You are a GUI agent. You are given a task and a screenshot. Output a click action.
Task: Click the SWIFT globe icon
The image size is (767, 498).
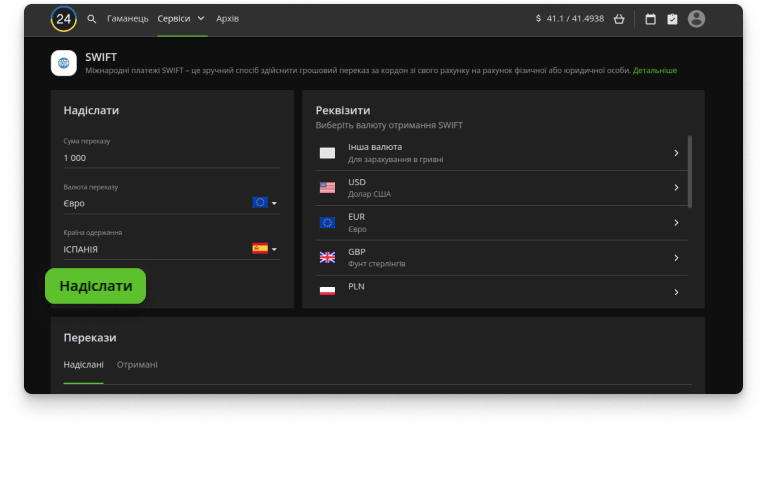[x=64, y=63]
